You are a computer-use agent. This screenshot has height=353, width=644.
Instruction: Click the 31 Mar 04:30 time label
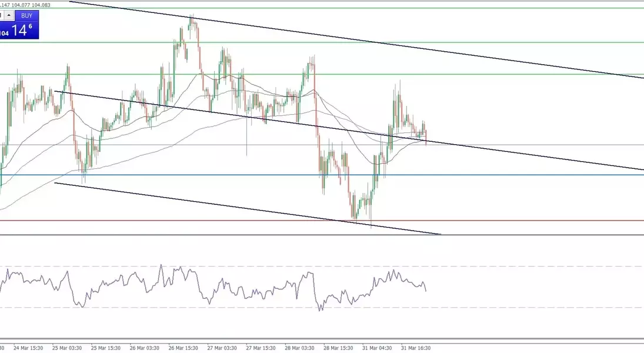tap(377, 348)
